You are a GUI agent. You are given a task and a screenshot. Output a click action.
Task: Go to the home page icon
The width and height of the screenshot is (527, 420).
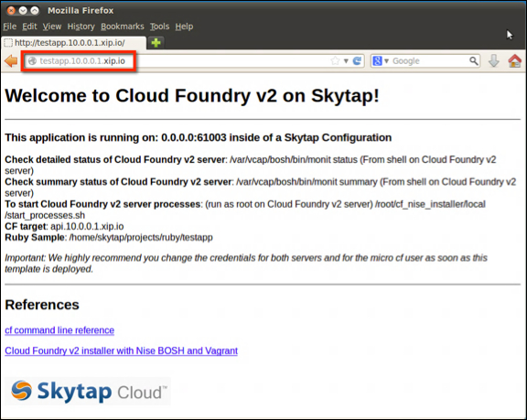pyautogui.click(x=514, y=60)
